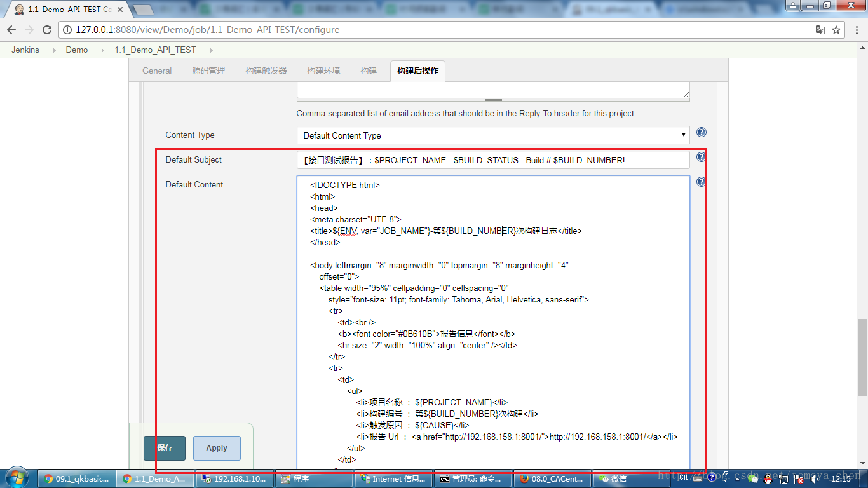
Task: Switch to 08.0_CACent Firefox taskbar window
Action: [552, 479]
